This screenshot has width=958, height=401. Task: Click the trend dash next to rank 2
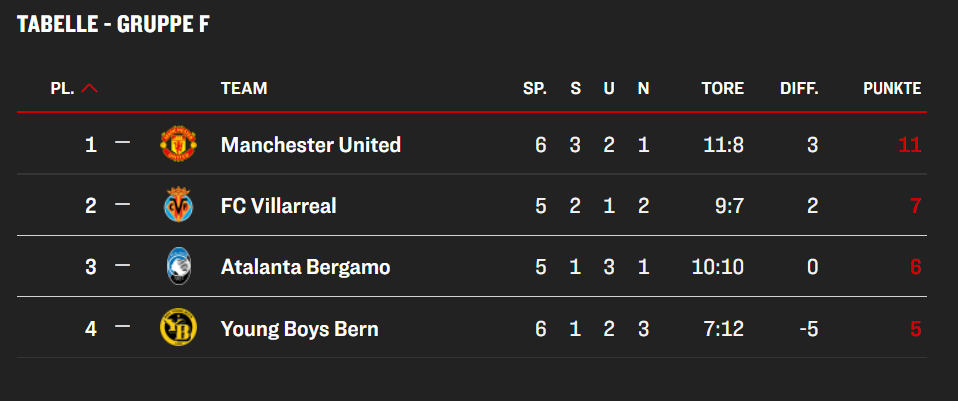[123, 204]
